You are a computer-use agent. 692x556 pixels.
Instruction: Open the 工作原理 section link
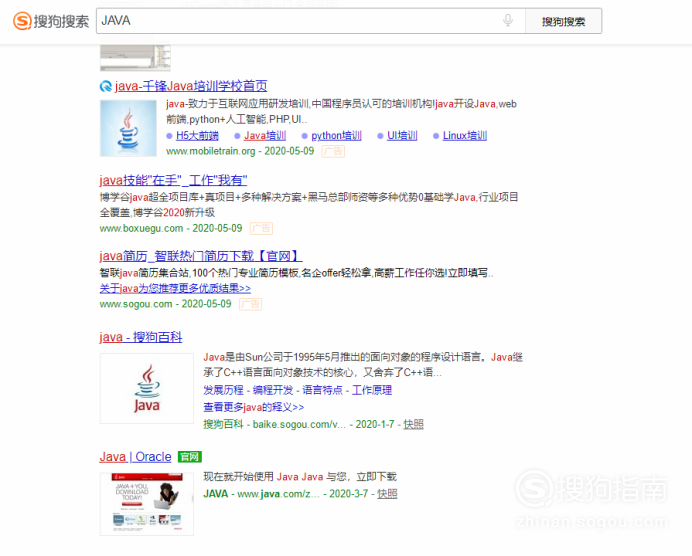click(372, 390)
